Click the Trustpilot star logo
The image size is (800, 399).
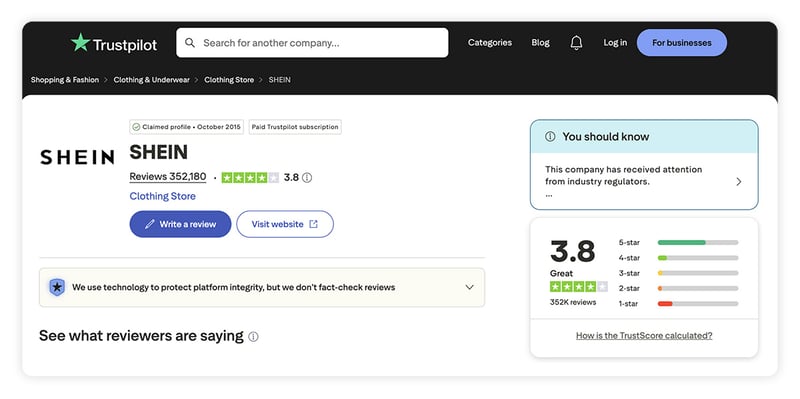pos(80,42)
